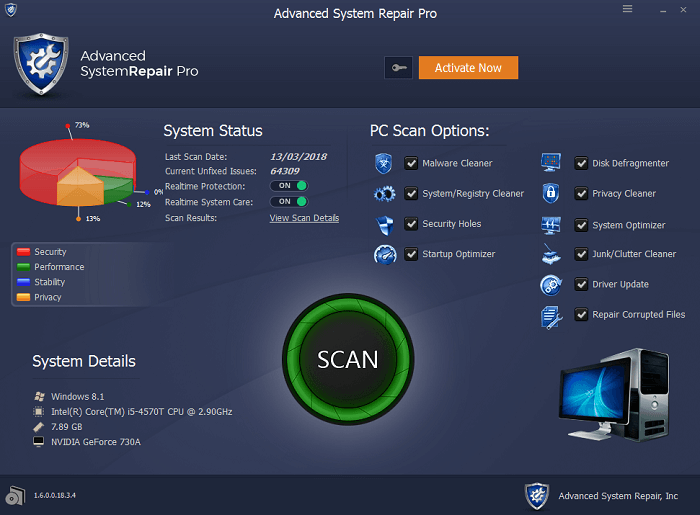Click the Startup Optimizer gauge icon

(385, 254)
